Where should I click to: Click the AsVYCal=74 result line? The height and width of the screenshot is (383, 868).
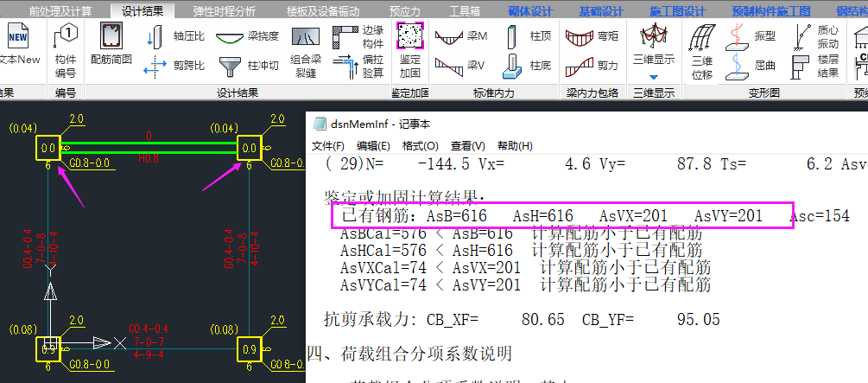[525, 285]
